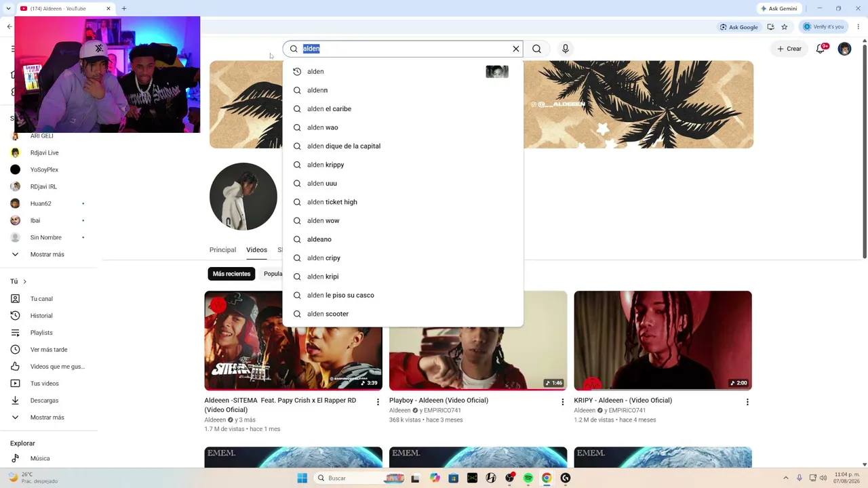Open Música under Explorar
Screen dimensions: 868x488
pyautogui.click(x=49, y=458)
